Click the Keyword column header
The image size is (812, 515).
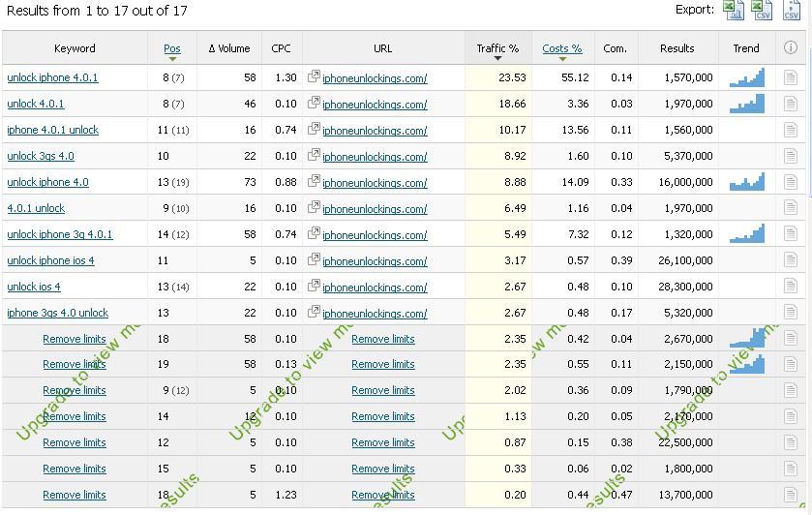pyautogui.click(x=75, y=48)
